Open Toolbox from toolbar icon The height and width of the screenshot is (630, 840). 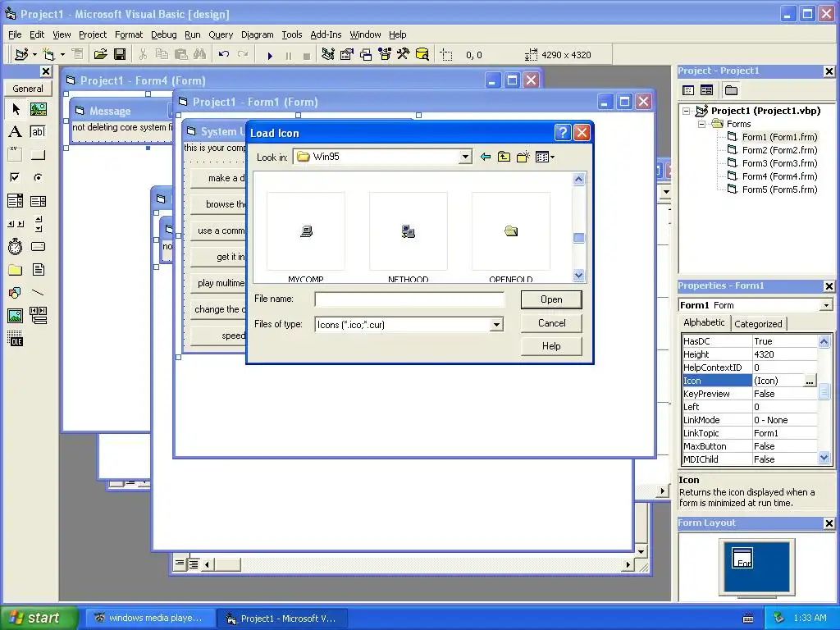[404, 54]
